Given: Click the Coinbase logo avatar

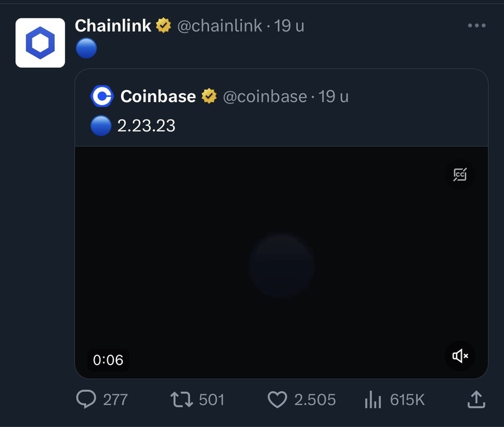Looking at the screenshot, I should tap(102, 96).
